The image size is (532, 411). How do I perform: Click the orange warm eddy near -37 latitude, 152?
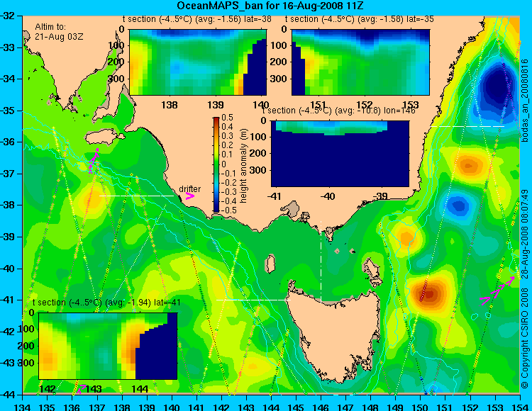click(469, 165)
